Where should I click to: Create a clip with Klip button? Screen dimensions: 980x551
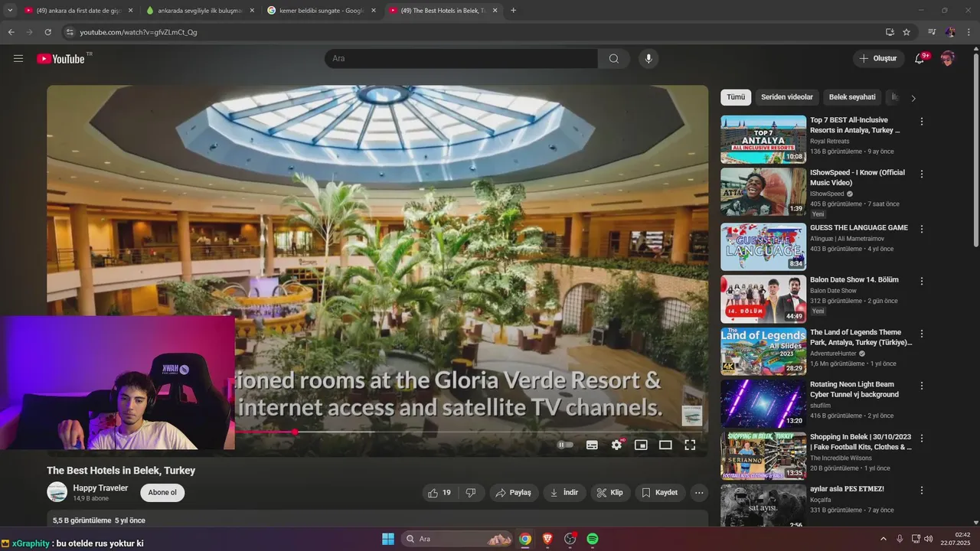610,493
